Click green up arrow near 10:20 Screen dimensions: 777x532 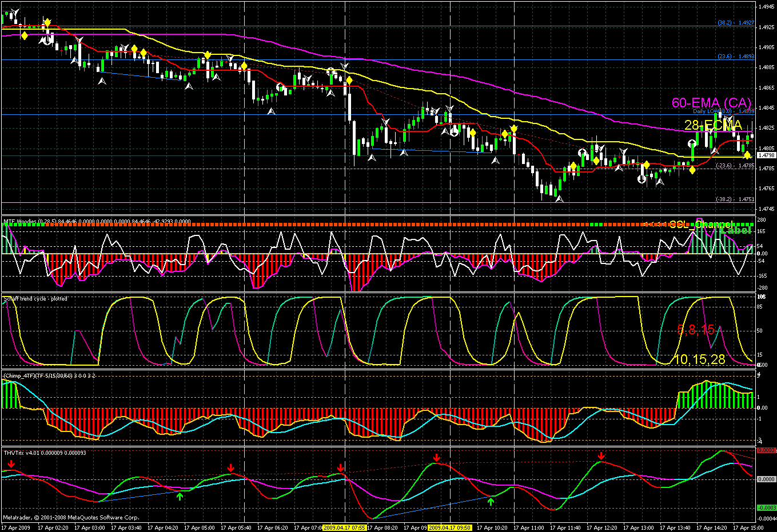point(491,501)
